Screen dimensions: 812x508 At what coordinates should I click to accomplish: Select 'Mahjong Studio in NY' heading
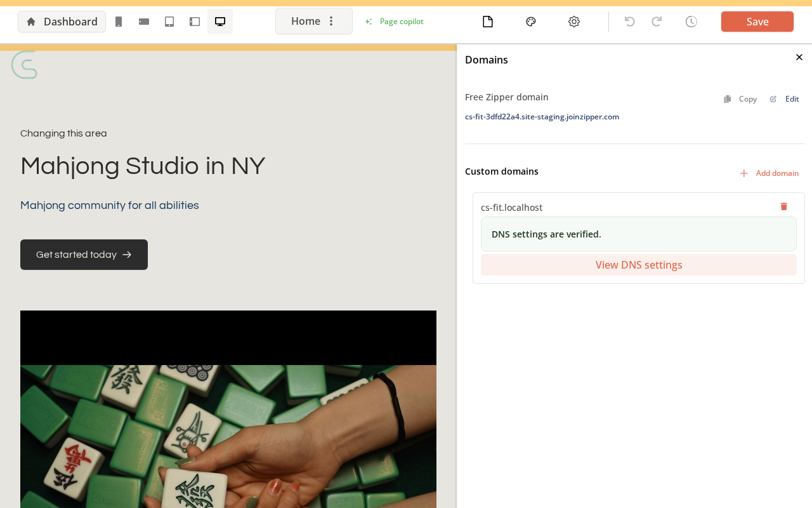click(143, 166)
